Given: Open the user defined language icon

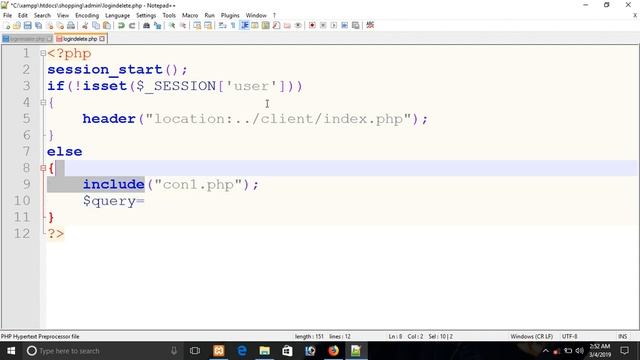Looking at the screenshot, I should [x=255, y=25].
